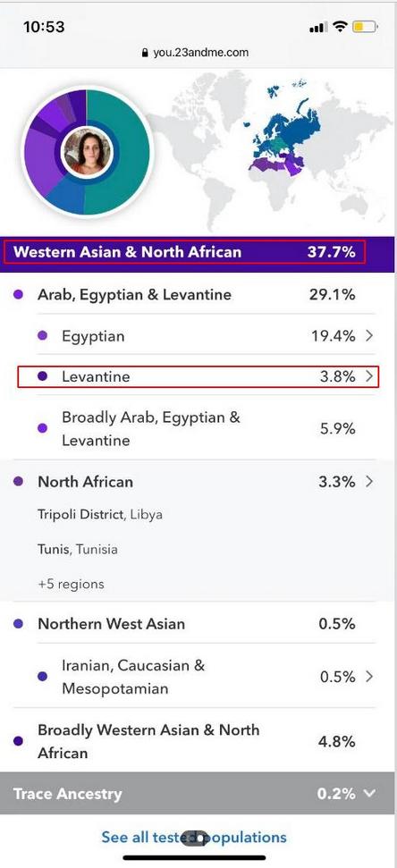Expand the Trace Ancestry dropdown arrow

coord(369,794)
